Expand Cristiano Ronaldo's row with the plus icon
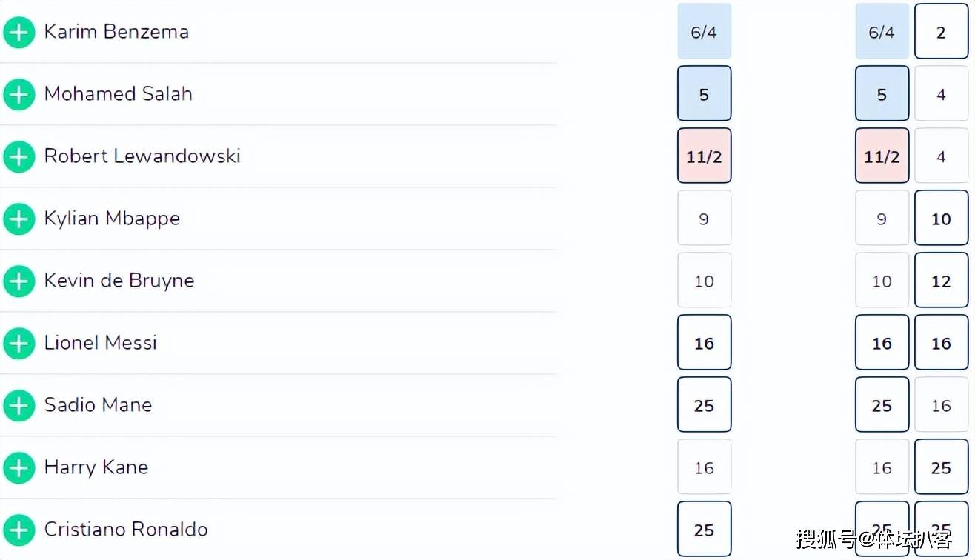 pos(19,530)
